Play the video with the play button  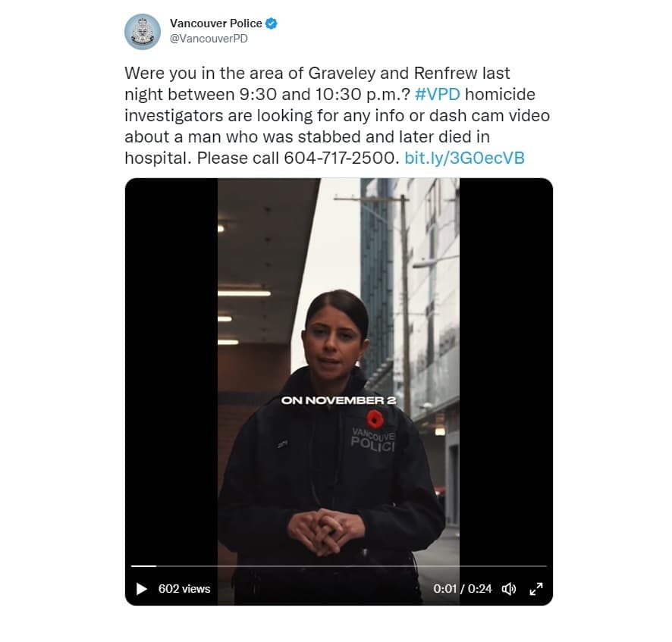coord(141,589)
